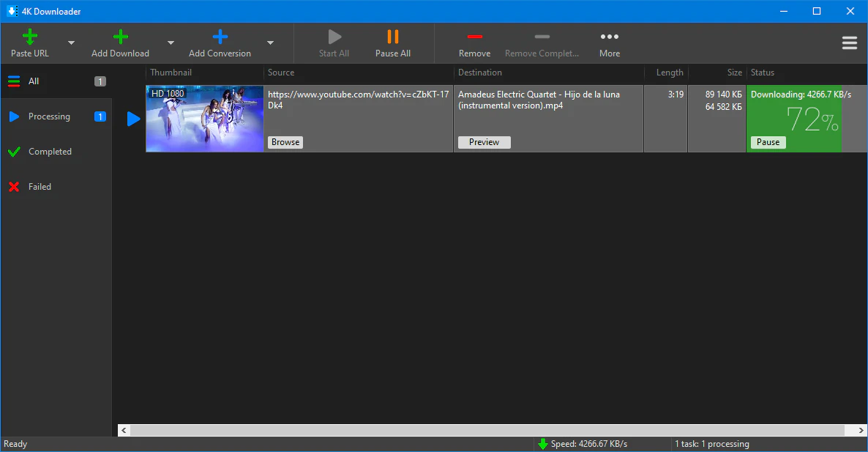Image resolution: width=868 pixels, height=452 pixels.
Task: Pause the download at 72%
Action: click(768, 142)
